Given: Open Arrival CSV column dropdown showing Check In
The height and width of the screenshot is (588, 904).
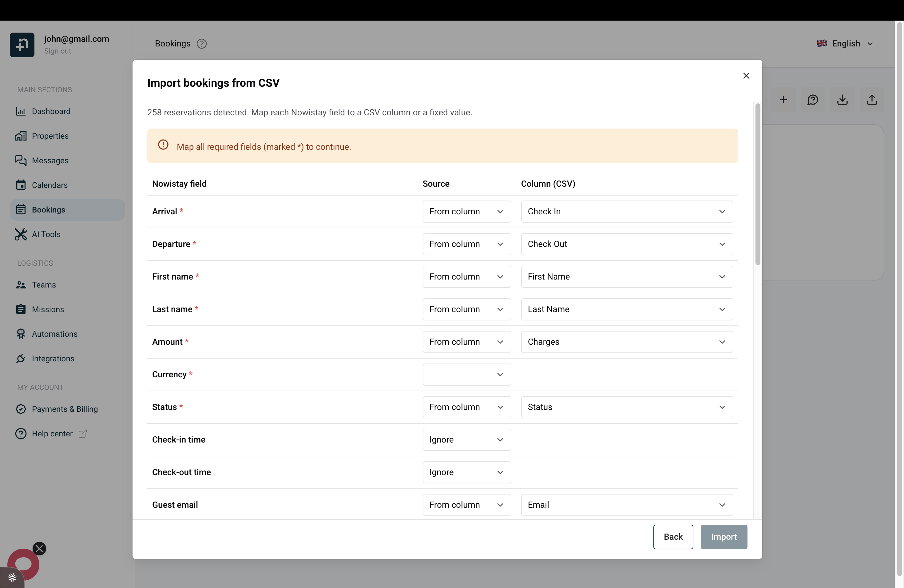Looking at the screenshot, I should click(627, 212).
